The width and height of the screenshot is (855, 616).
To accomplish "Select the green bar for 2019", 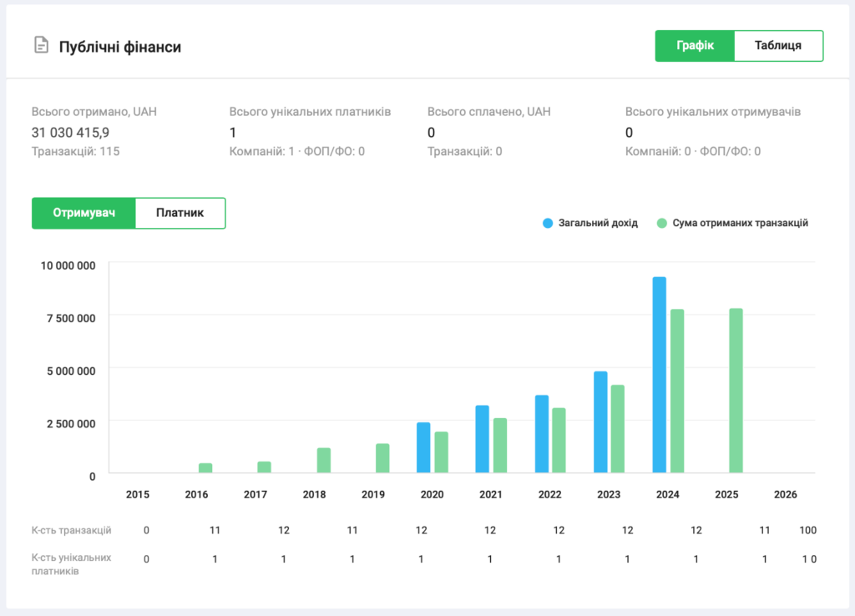I will pyautogui.click(x=382, y=458).
